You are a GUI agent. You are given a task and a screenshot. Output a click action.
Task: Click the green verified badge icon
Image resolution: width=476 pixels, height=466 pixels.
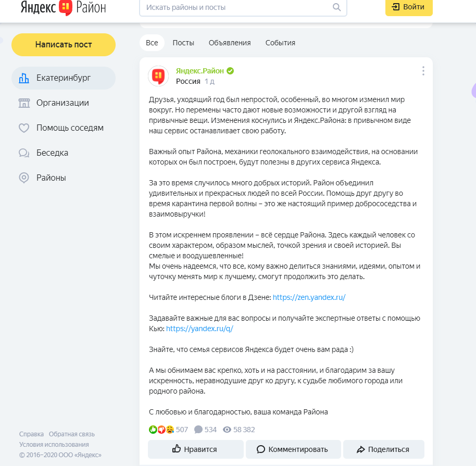tap(230, 71)
